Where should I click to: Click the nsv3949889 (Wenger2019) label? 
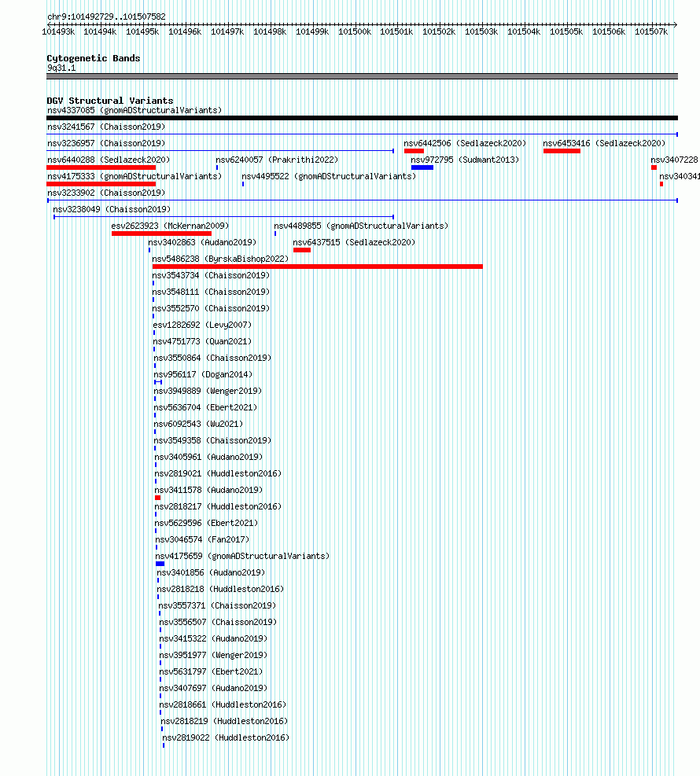[x=208, y=391]
